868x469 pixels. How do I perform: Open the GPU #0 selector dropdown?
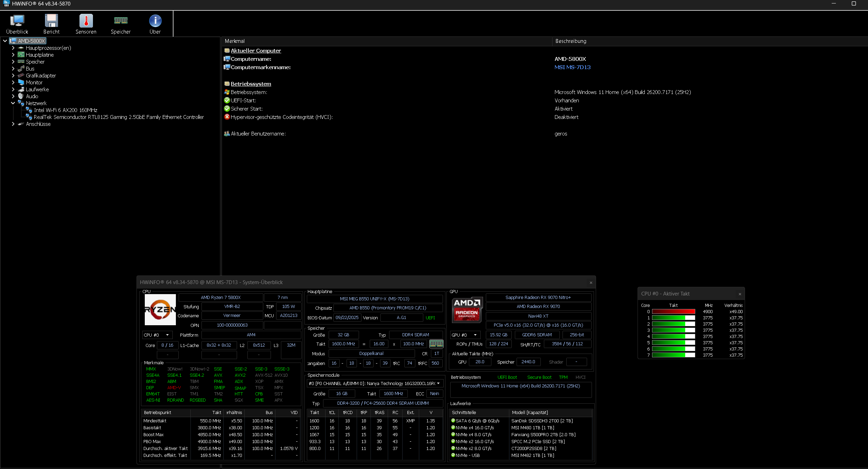465,335
